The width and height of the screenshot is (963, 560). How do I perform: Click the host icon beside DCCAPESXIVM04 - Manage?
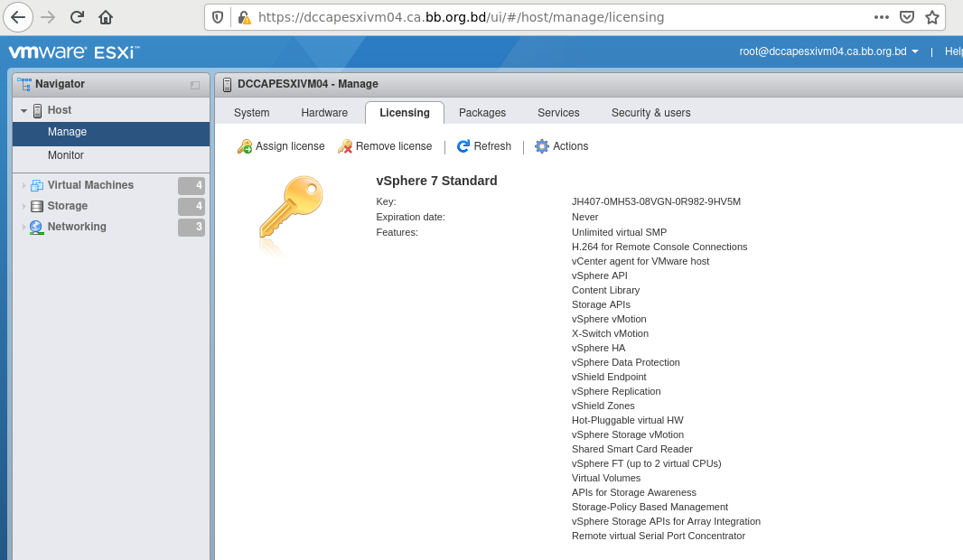(x=227, y=84)
